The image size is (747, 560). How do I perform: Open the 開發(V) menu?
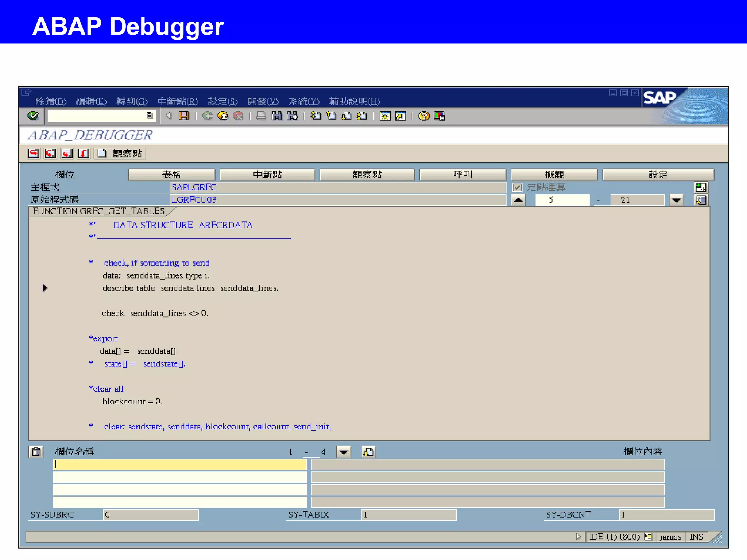click(263, 101)
